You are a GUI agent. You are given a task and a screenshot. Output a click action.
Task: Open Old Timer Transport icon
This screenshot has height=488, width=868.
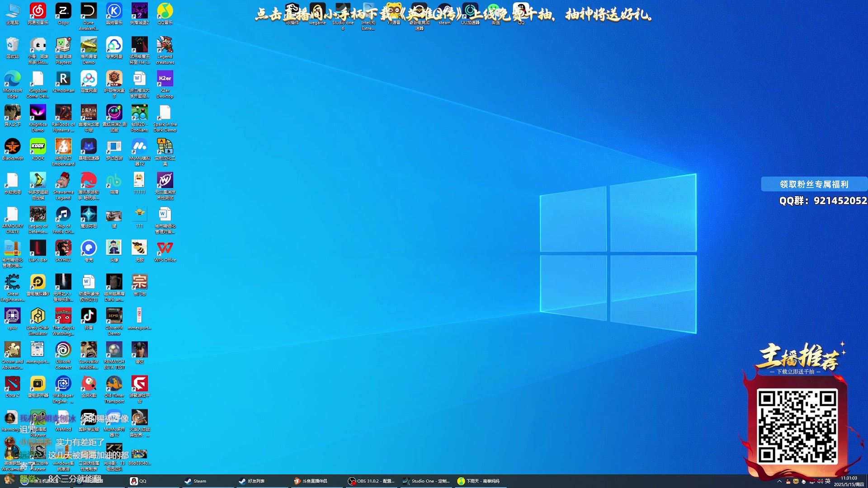pyautogui.click(x=114, y=389)
